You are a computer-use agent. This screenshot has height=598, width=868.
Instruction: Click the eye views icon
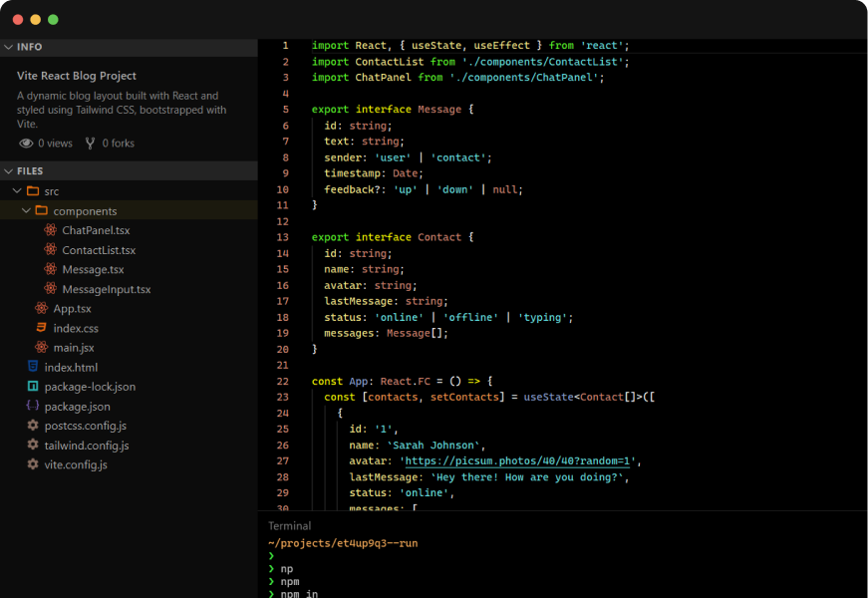26,144
